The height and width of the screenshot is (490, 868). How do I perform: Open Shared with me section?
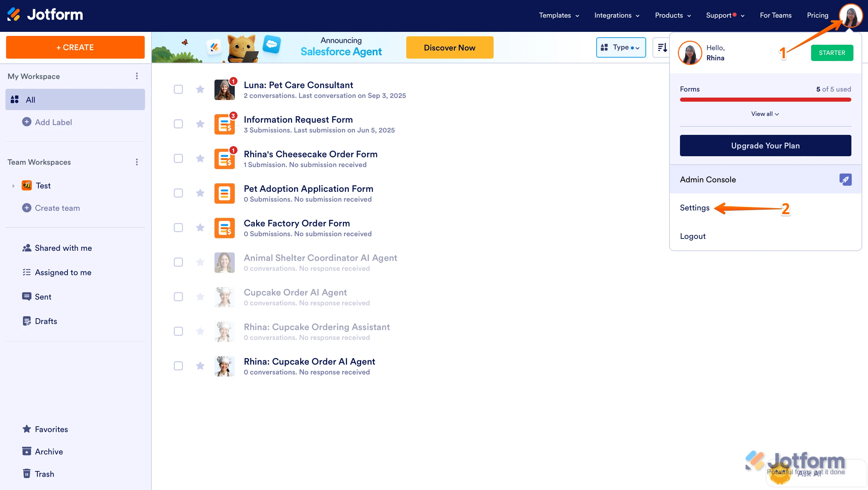[27, 248]
